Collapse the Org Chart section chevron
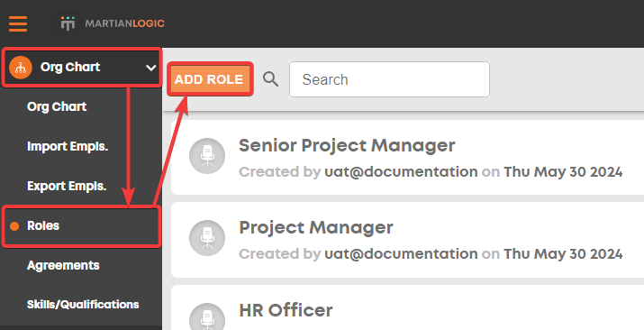The height and width of the screenshot is (330, 644). [150, 68]
